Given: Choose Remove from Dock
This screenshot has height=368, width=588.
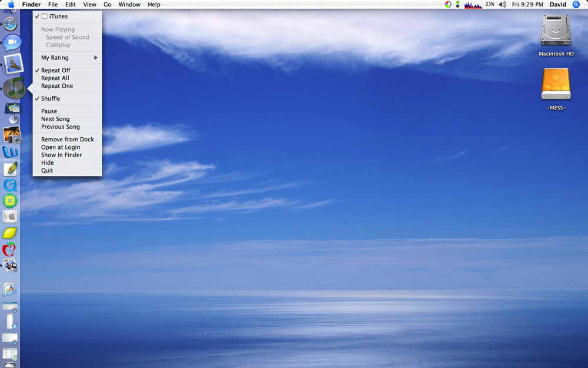Looking at the screenshot, I should pyautogui.click(x=68, y=140).
